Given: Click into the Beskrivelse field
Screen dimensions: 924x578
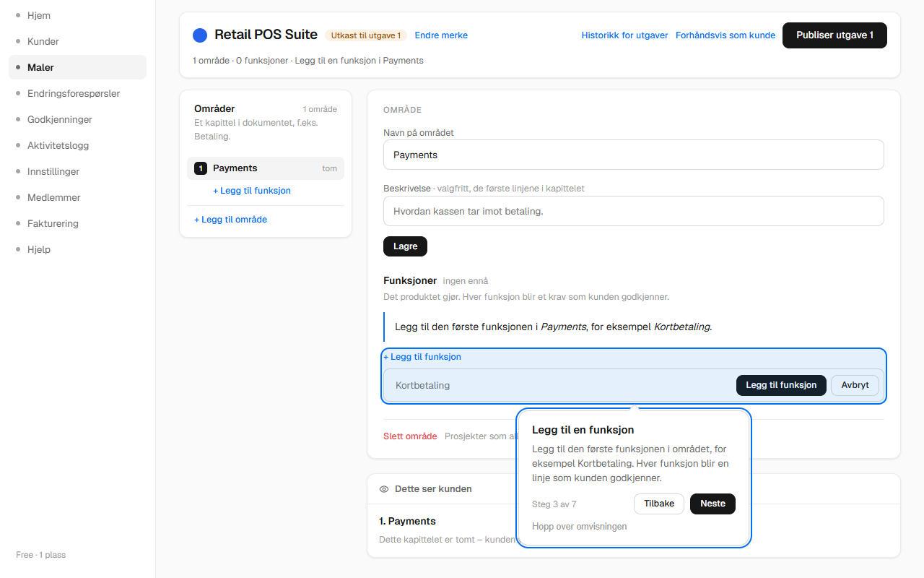Looking at the screenshot, I should click(x=634, y=211).
